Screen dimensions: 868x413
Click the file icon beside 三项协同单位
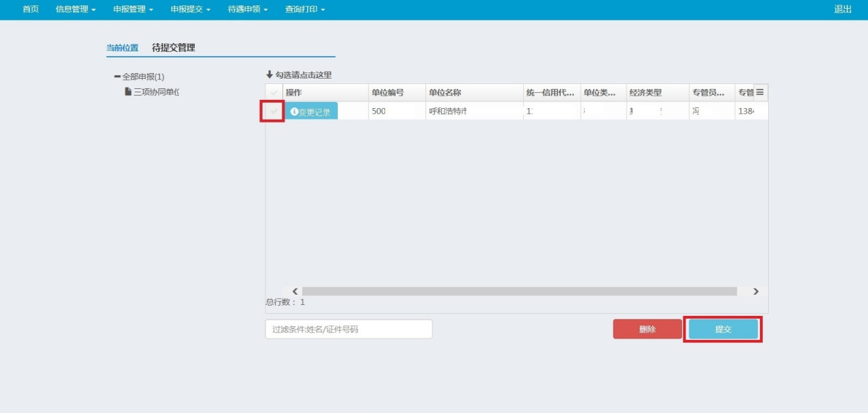128,92
